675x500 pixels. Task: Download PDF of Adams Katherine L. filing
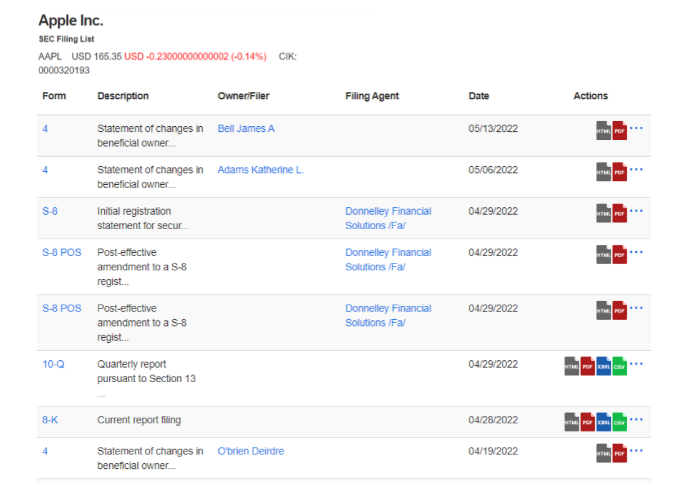[x=619, y=172]
